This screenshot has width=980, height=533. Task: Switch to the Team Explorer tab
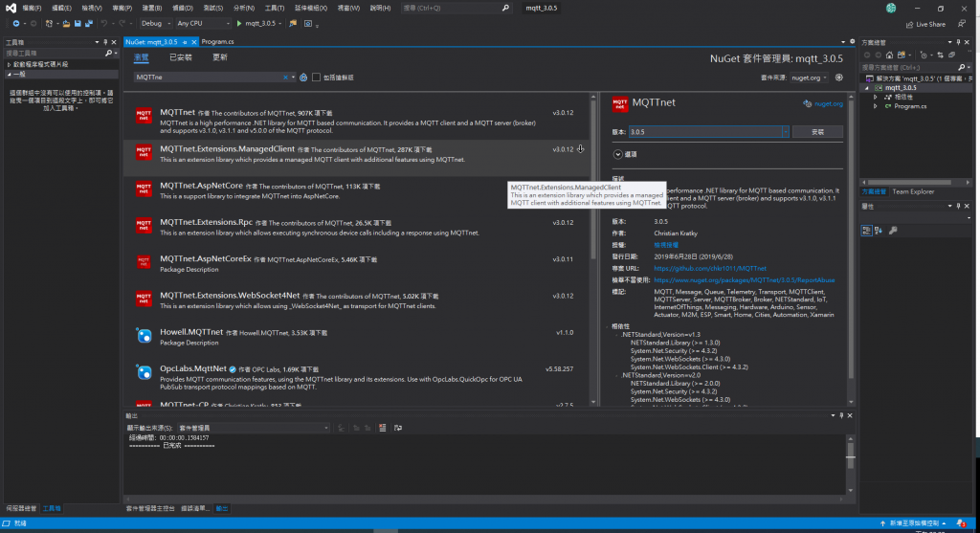coord(912,191)
